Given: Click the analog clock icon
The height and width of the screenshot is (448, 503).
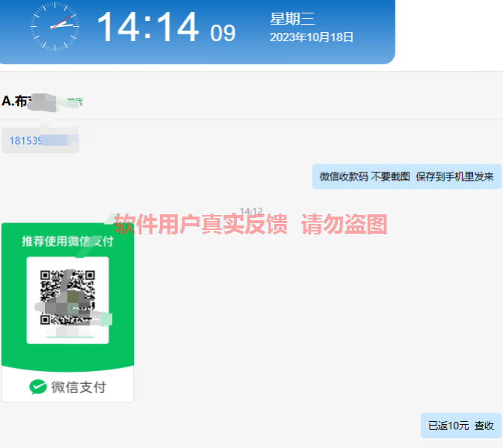Looking at the screenshot, I should point(55,26).
